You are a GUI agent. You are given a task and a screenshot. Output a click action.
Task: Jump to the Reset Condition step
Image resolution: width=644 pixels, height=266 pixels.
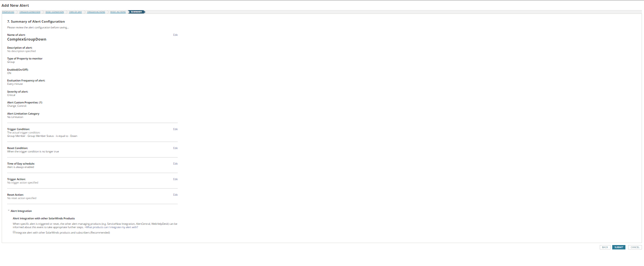[x=55, y=12]
